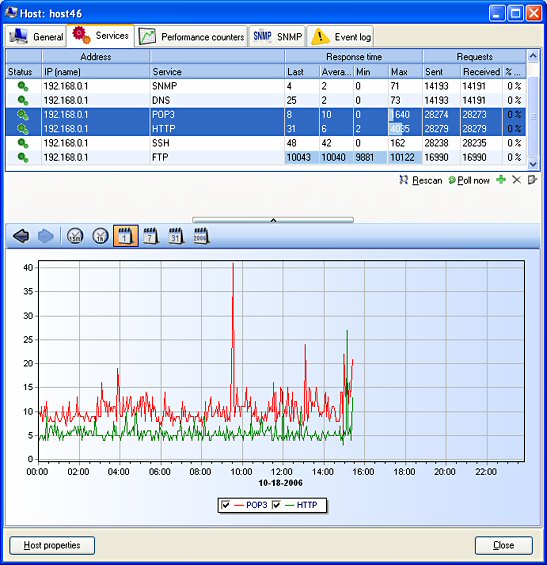Image resolution: width=547 pixels, height=565 pixels.
Task: Choose the 1-day calendar range icon
Action: 126,236
